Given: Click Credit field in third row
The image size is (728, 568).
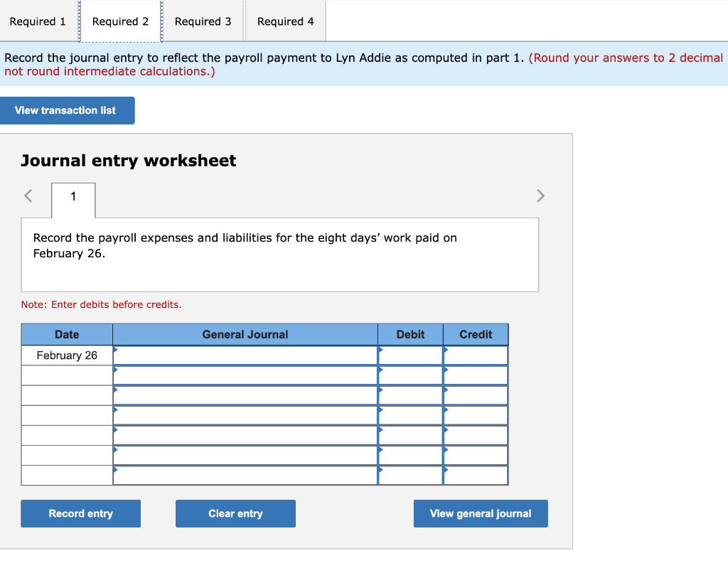Looking at the screenshot, I should (476, 395).
